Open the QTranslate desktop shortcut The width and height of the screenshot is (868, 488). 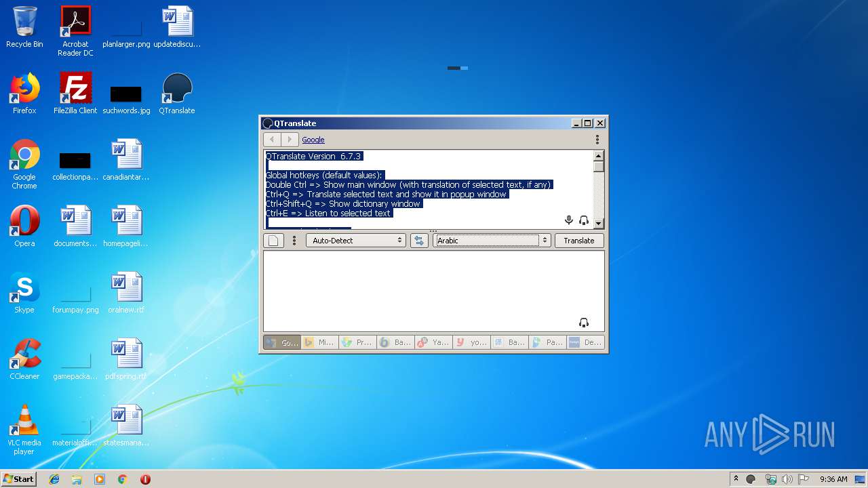177,94
